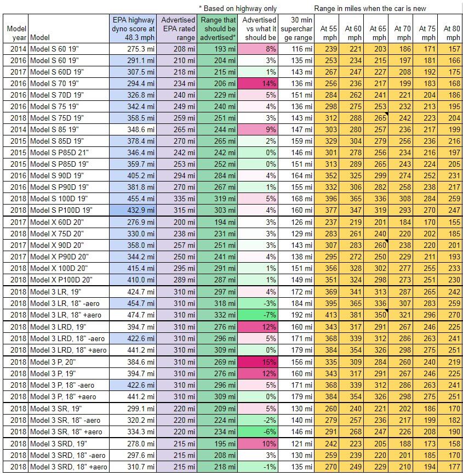Select the "Model S 70 19"" cell
This screenshot has height=476, width=463.
pyautogui.click(x=69, y=83)
